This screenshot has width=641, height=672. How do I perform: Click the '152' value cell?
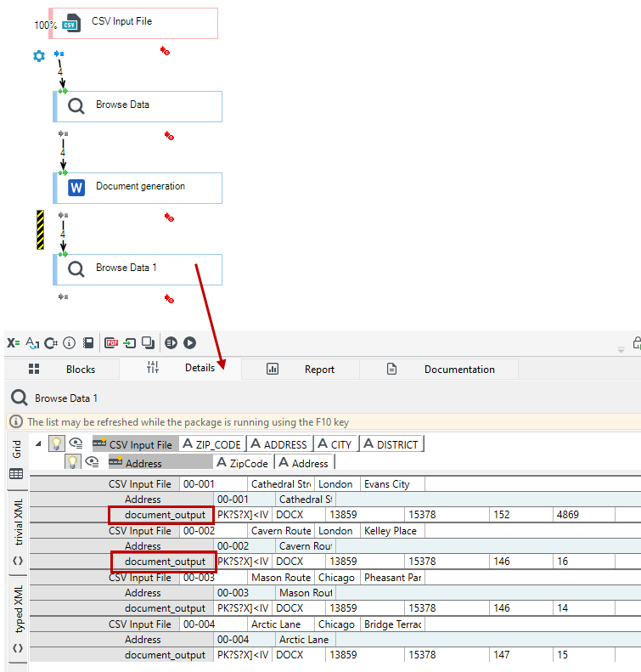[520, 515]
